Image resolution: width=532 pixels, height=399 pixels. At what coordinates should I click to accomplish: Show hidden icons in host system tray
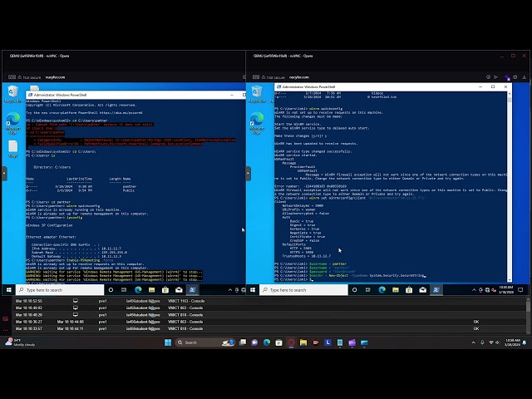click(x=473, y=342)
